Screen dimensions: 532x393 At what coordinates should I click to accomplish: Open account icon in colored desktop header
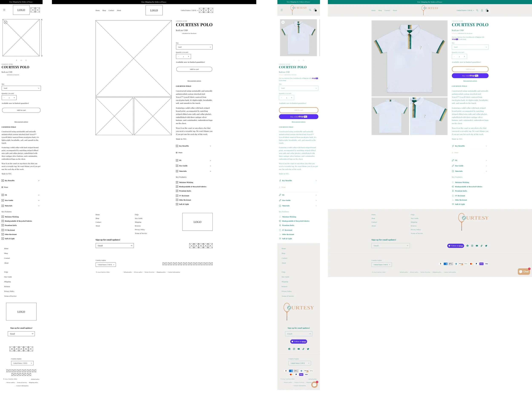point(482,10)
